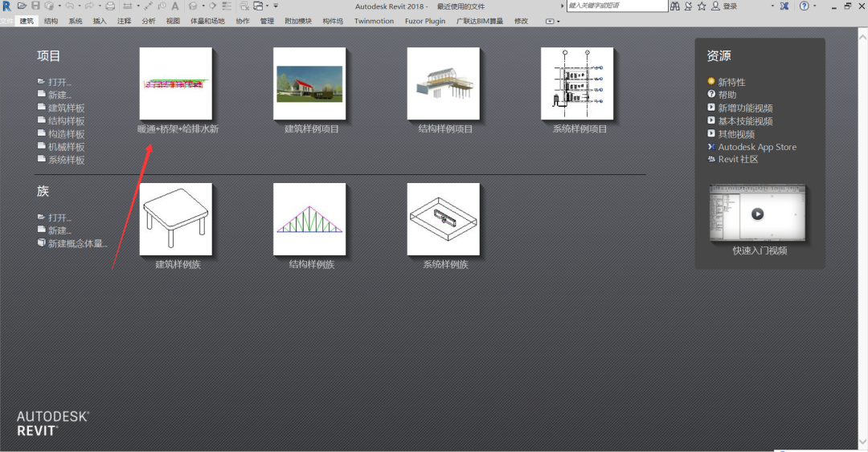The width and height of the screenshot is (868, 452).
Task: Expand the Help dropdown arrow in title bar
Action: point(815,6)
